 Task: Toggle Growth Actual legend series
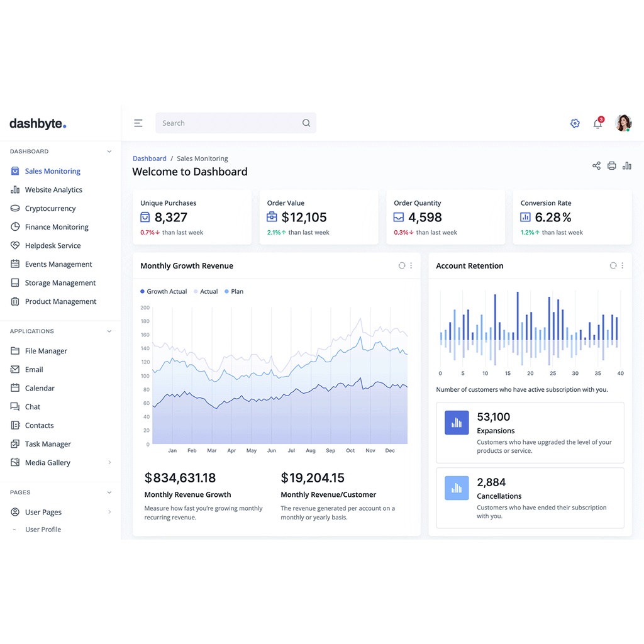[x=164, y=291]
